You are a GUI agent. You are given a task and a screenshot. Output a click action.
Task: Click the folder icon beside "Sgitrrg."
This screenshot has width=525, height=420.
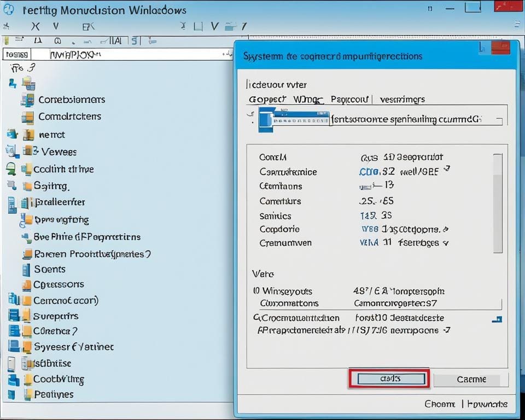[x=27, y=186]
